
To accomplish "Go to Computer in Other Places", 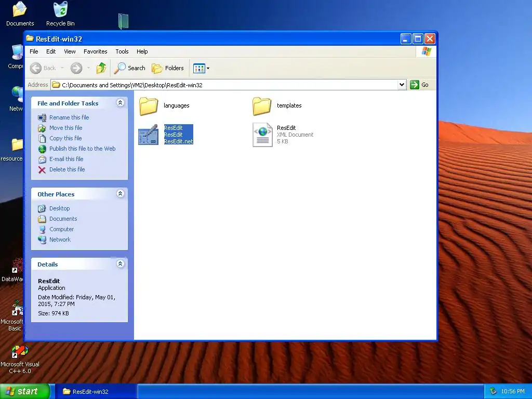I will [61, 229].
